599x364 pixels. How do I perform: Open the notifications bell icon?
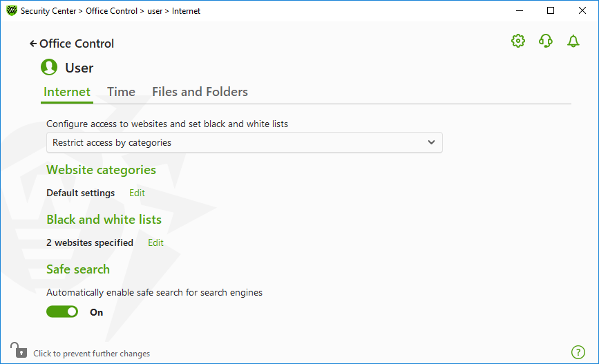click(573, 41)
